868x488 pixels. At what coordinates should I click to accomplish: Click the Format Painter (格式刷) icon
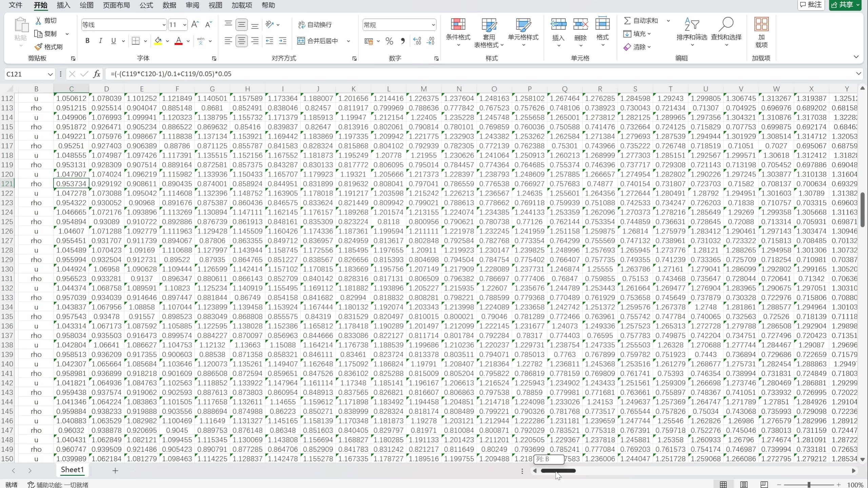point(39,47)
